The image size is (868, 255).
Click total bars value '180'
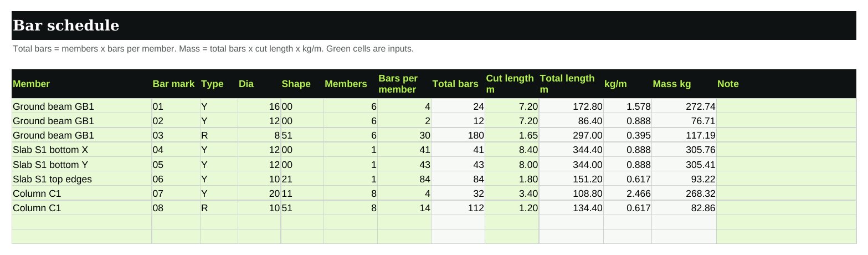(x=458, y=135)
